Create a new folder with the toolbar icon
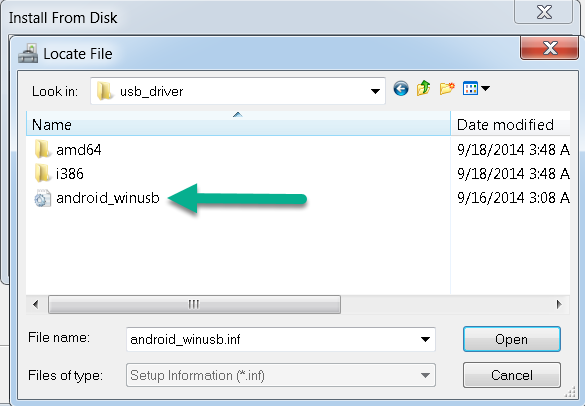 (447, 89)
